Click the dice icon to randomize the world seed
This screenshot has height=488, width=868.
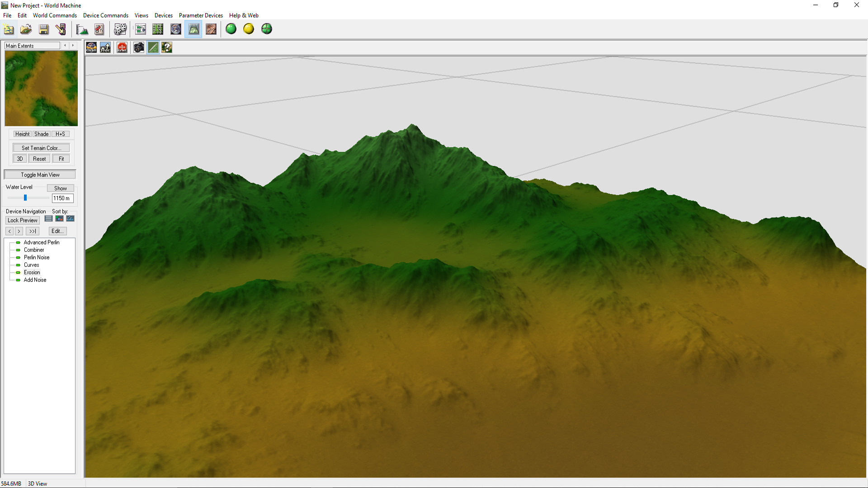pos(120,29)
